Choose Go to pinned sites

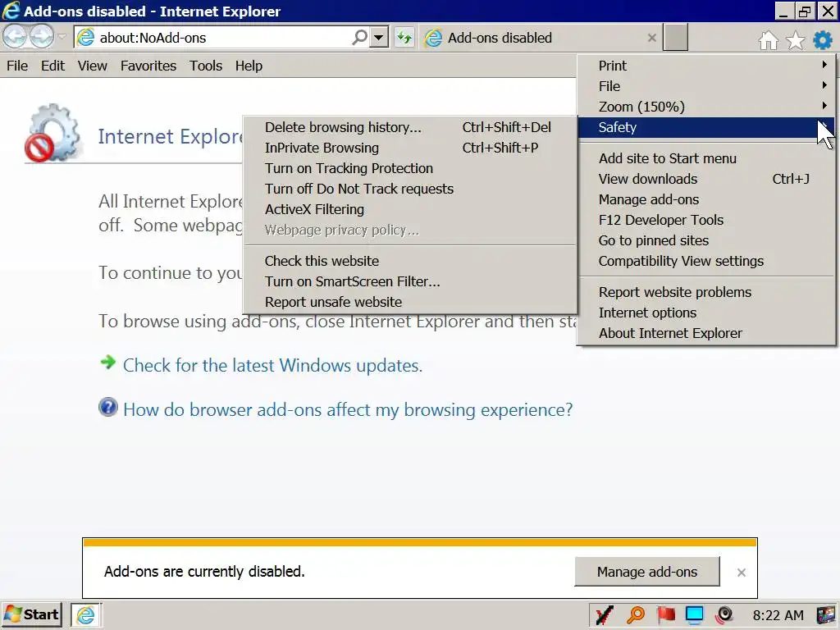point(706,240)
